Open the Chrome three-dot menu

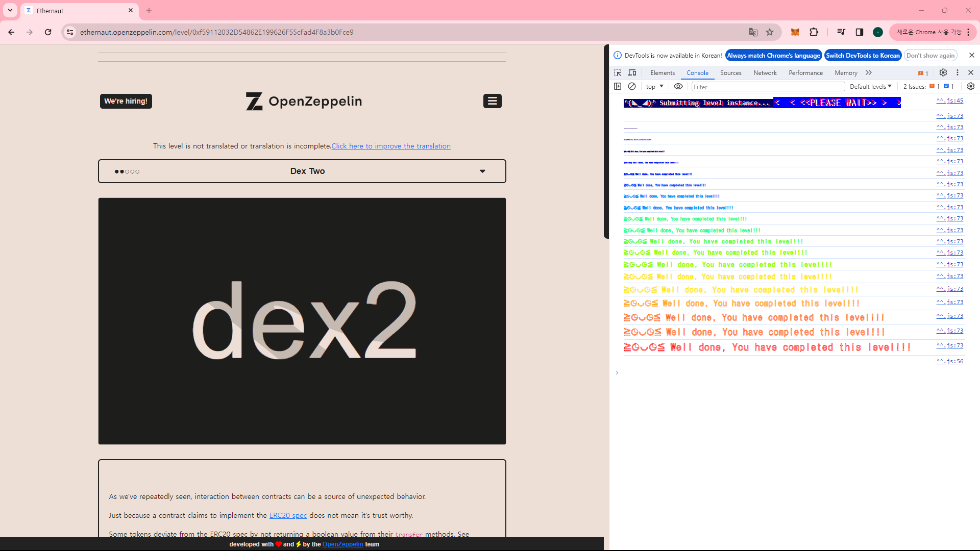[x=968, y=32]
